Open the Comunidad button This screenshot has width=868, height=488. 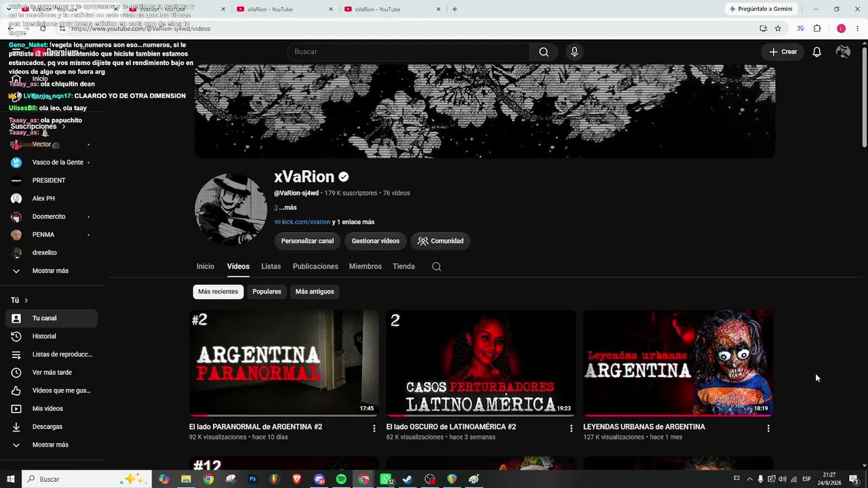point(441,241)
